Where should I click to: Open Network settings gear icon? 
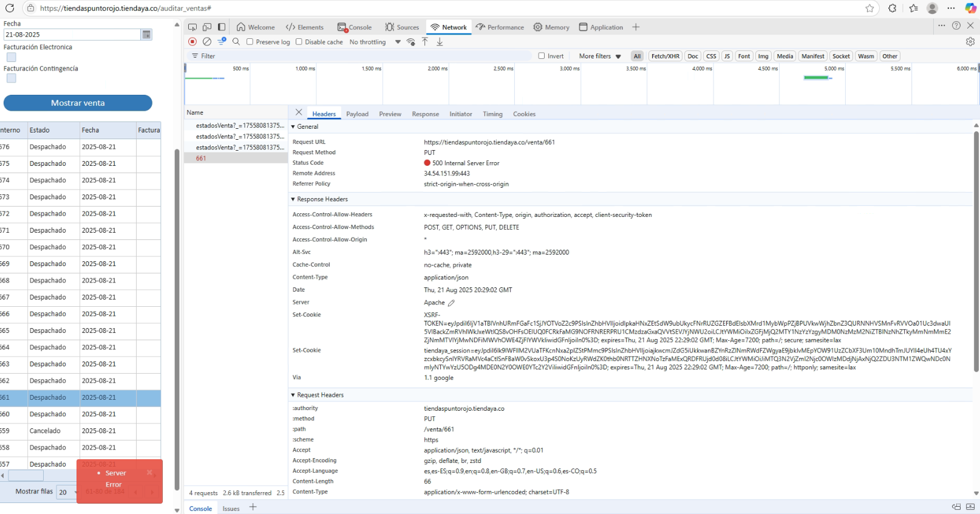point(970,42)
